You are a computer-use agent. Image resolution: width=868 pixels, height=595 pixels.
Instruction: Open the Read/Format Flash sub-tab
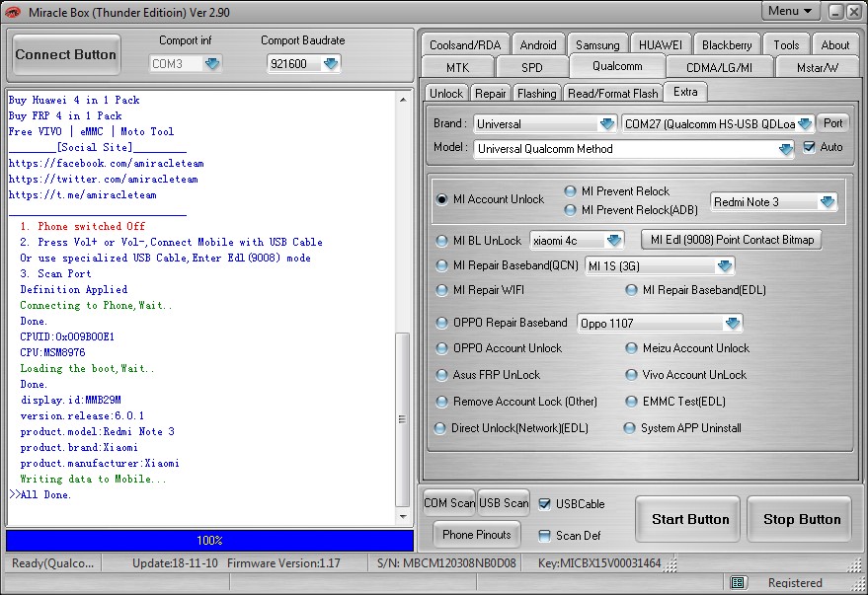pyautogui.click(x=613, y=94)
